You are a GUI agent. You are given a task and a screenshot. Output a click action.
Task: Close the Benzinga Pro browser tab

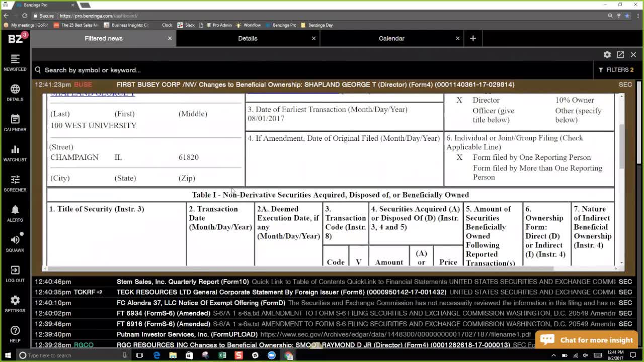point(72,5)
